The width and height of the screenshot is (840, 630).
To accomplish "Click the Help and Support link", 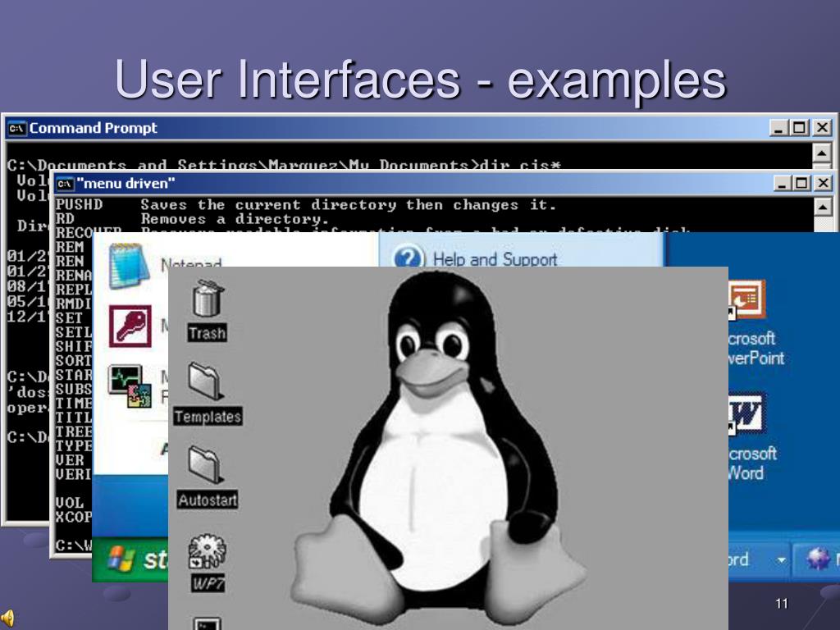I will click(x=495, y=259).
